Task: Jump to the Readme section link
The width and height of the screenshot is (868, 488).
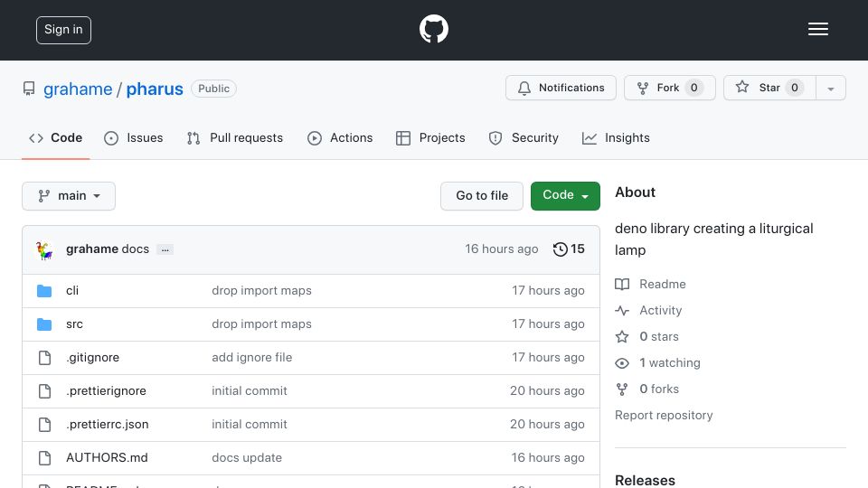Action: (650, 285)
